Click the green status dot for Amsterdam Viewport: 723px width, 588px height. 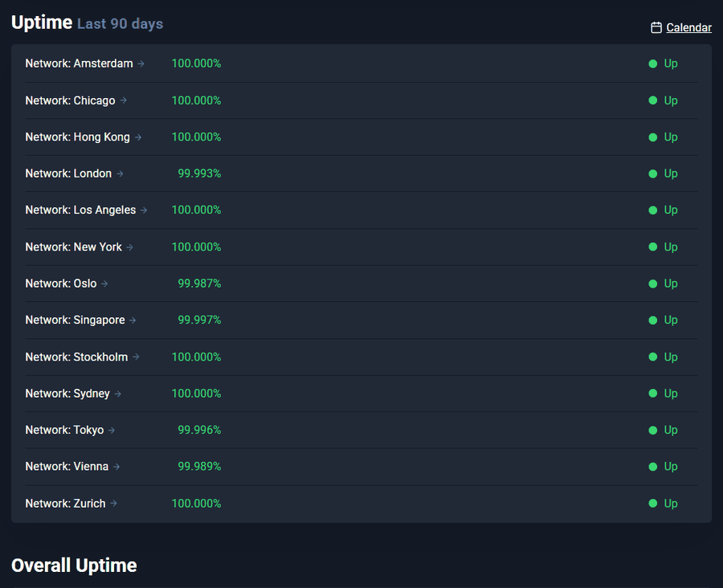(x=652, y=63)
